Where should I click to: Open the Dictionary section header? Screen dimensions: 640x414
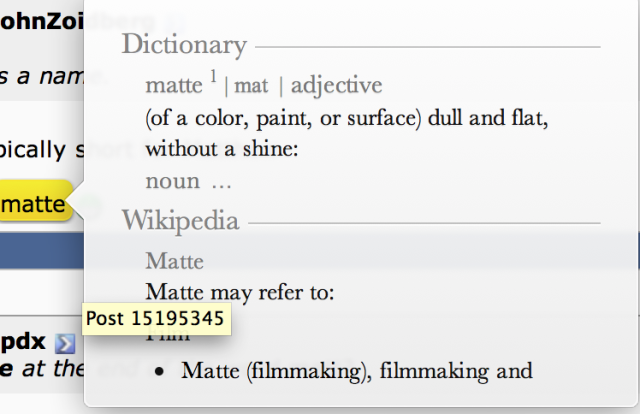pos(184,45)
